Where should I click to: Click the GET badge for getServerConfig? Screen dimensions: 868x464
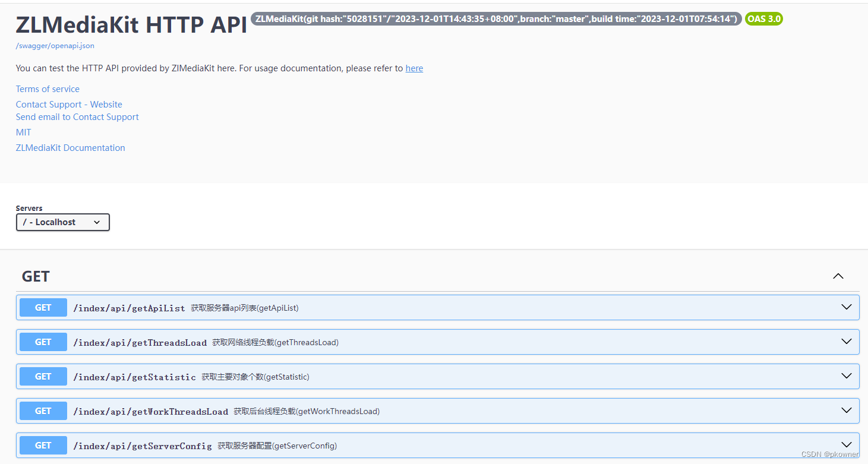(x=43, y=446)
